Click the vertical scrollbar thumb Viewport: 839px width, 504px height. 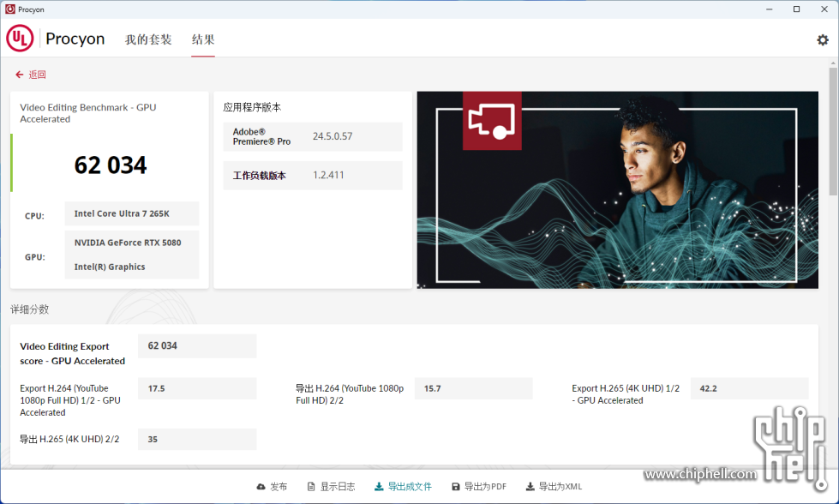pyautogui.click(x=833, y=131)
